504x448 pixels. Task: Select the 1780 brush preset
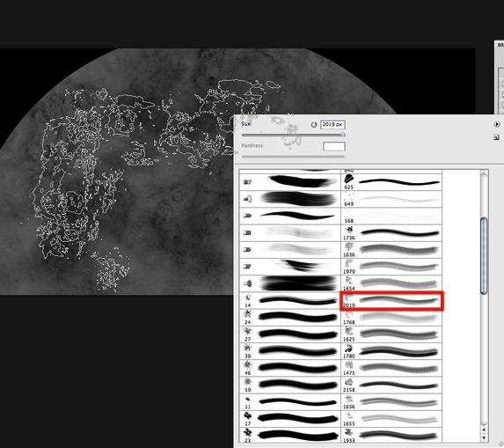coord(391,351)
